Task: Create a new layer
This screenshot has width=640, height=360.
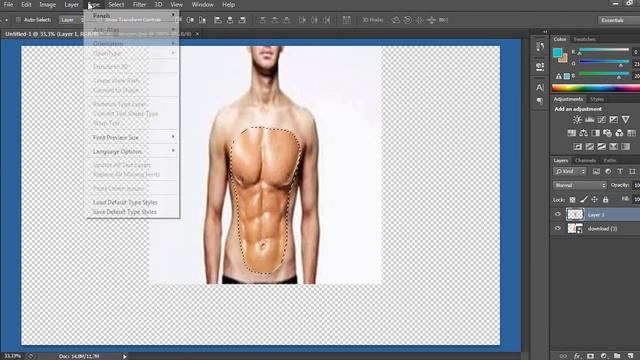Action: pos(631,356)
